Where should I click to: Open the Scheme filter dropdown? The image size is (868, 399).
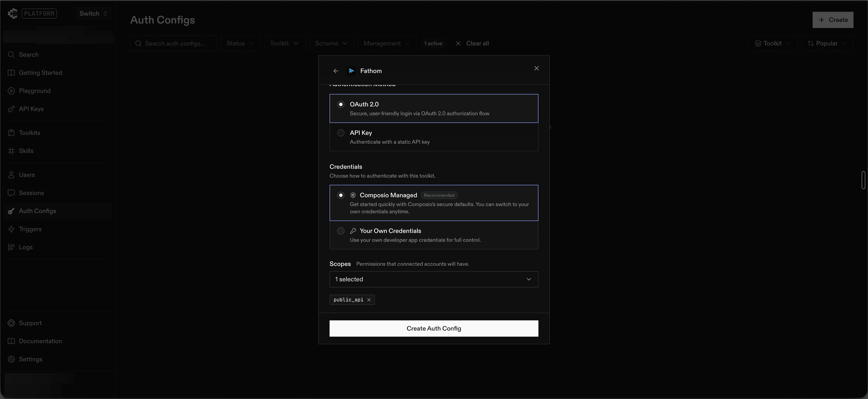point(331,43)
